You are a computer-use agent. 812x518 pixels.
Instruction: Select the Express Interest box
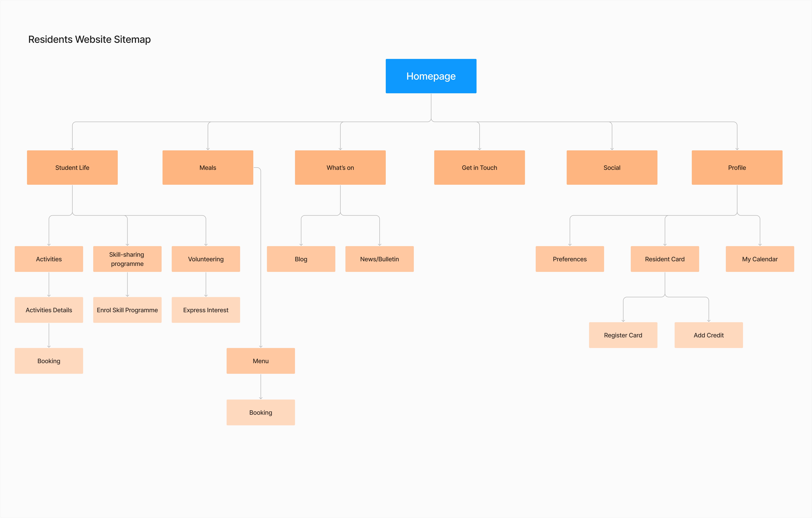pyautogui.click(x=206, y=310)
